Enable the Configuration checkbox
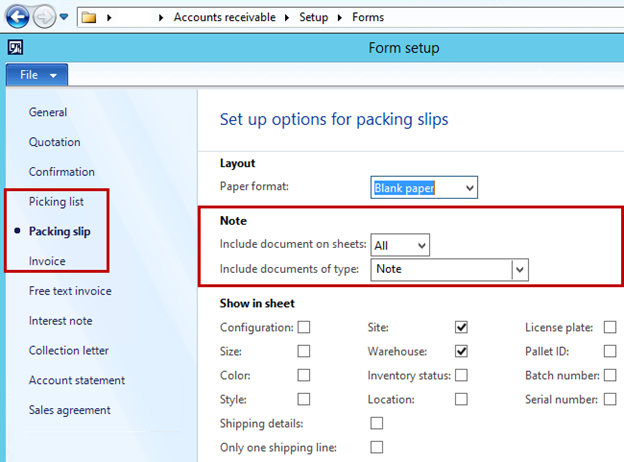Screen dimensions: 624x462 304,327
